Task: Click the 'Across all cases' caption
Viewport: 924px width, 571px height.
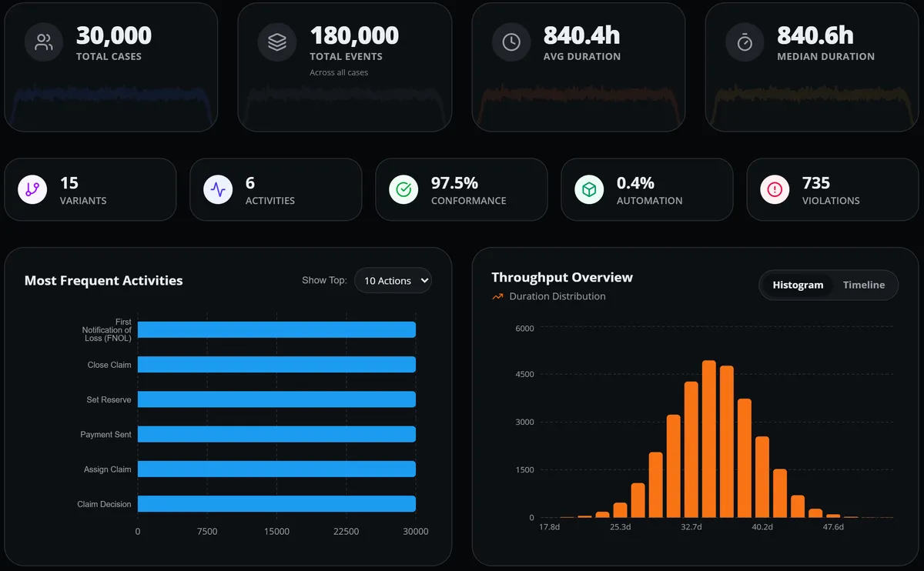Action: pos(339,72)
